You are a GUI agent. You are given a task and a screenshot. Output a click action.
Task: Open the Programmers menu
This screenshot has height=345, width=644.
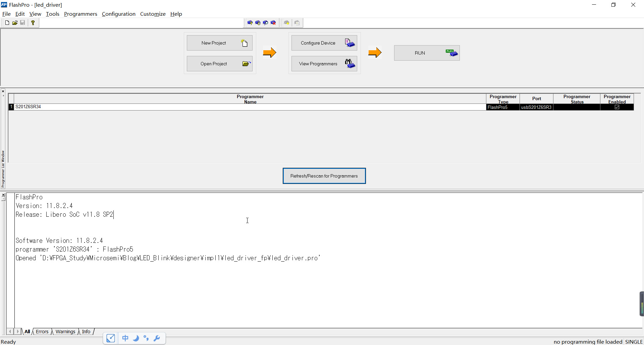pos(80,14)
